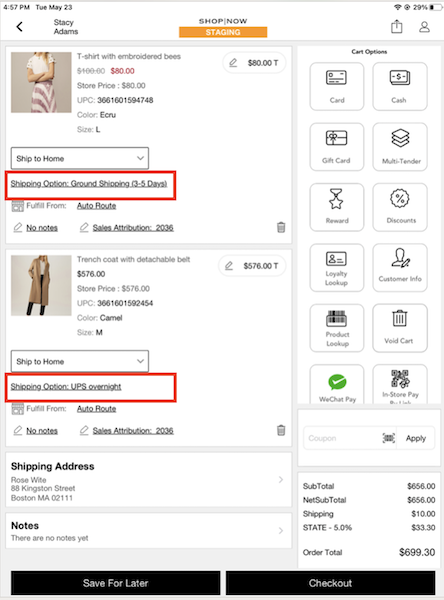Open the user profile icon

point(424,27)
